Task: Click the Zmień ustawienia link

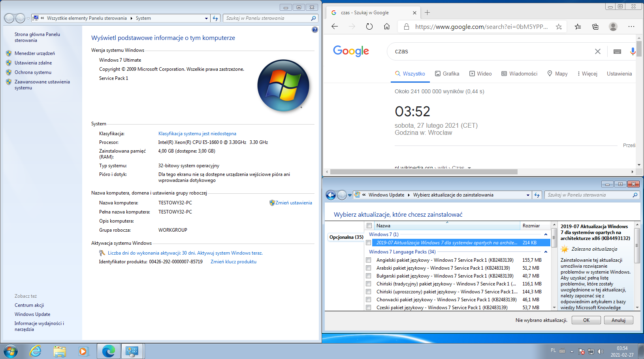Action: tap(294, 202)
